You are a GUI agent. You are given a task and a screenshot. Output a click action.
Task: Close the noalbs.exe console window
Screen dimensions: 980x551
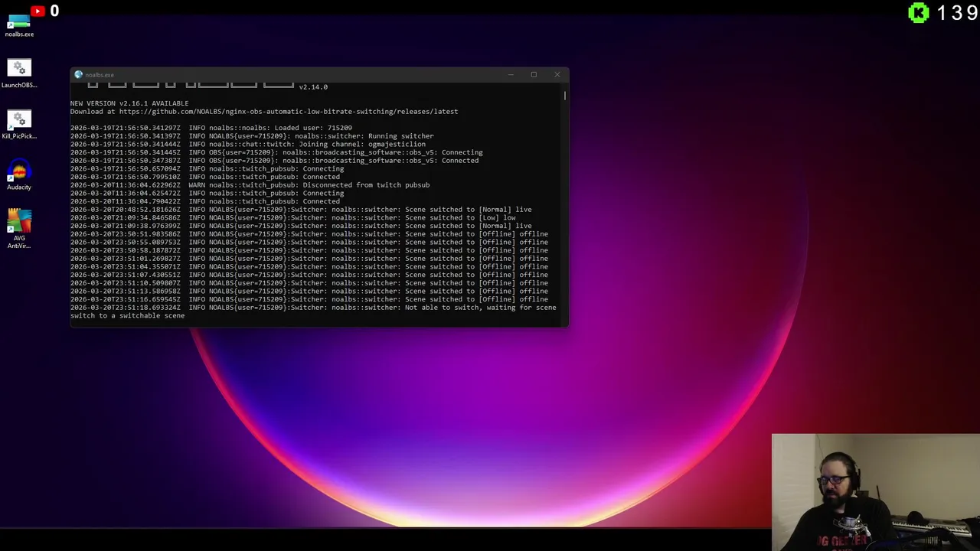point(557,74)
